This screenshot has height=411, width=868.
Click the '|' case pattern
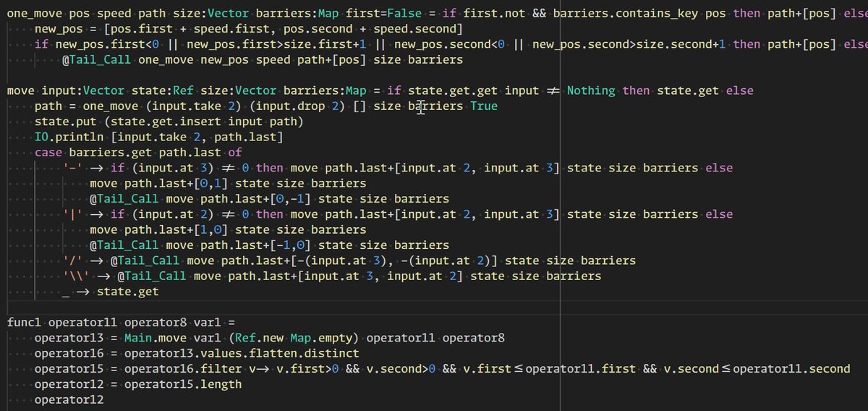point(72,214)
